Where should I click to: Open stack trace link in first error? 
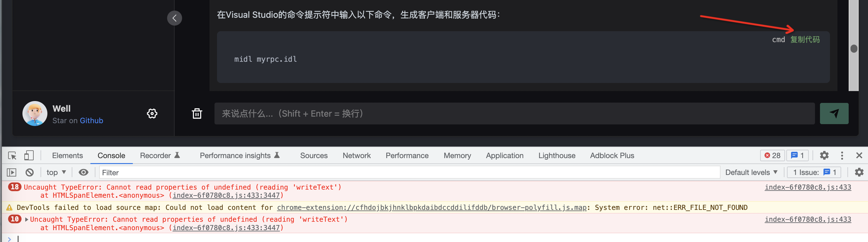click(x=226, y=196)
